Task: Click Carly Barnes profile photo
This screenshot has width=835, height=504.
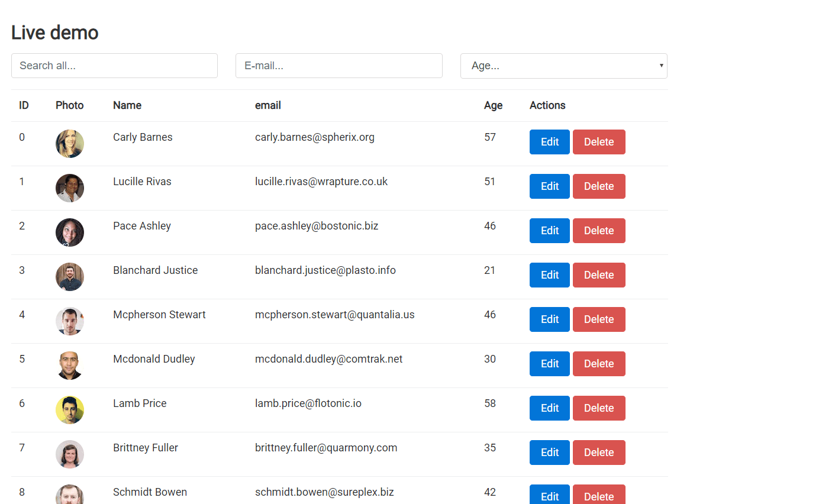Action: tap(70, 144)
